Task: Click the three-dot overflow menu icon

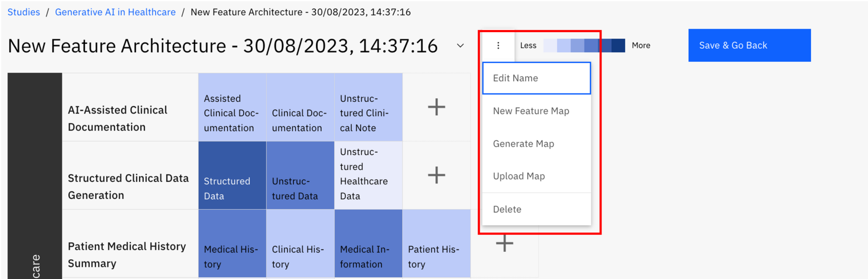Action: tap(498, 45)
